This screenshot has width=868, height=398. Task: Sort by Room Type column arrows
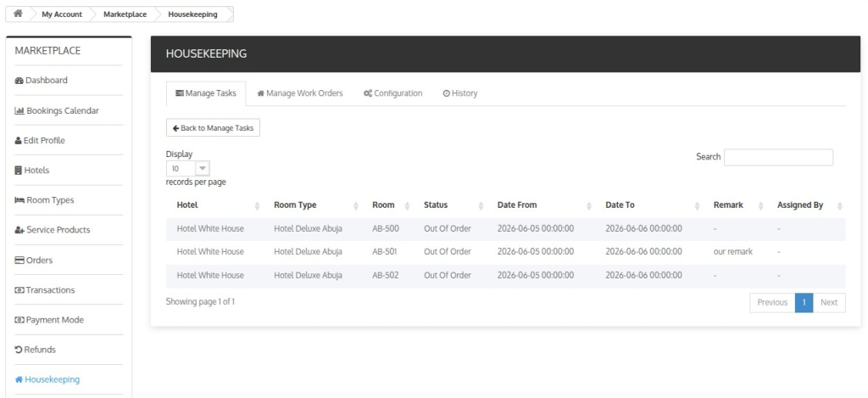tap(355, 205)
